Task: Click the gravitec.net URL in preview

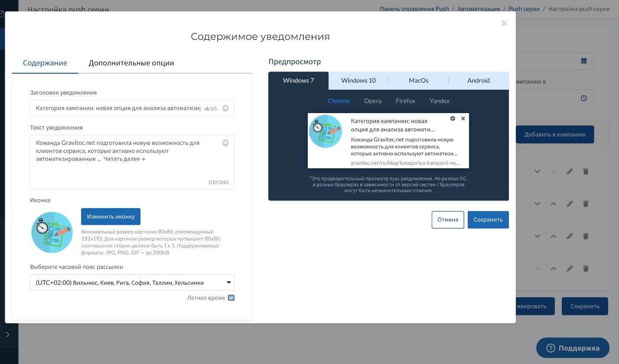Action: click(x=405, y=163)
